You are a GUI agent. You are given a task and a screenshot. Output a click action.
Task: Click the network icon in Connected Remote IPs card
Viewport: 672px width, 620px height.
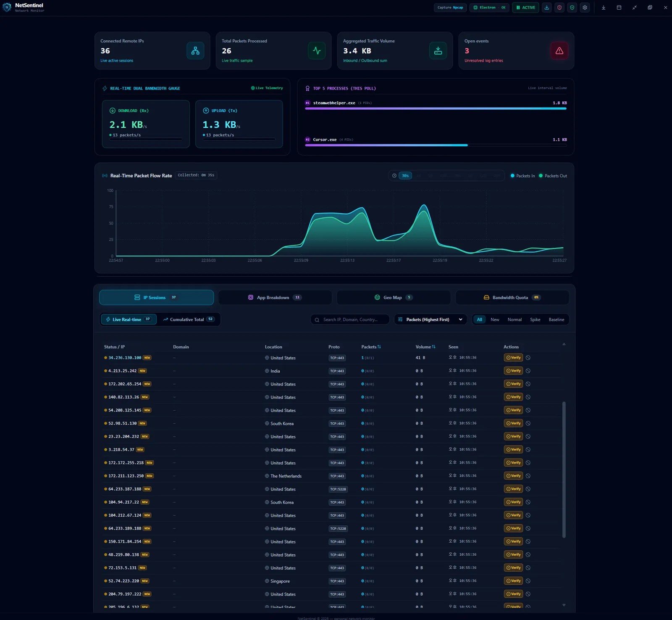[195, 51]
